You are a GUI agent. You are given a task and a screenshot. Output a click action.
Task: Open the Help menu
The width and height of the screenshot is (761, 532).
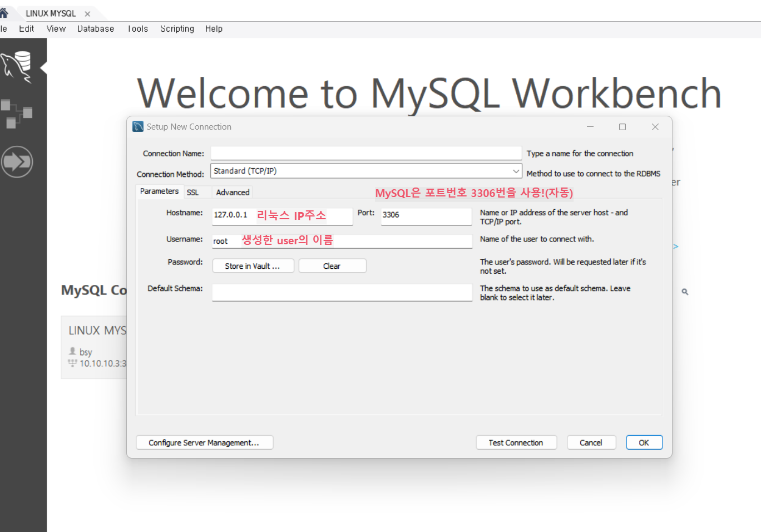point(214,29)
